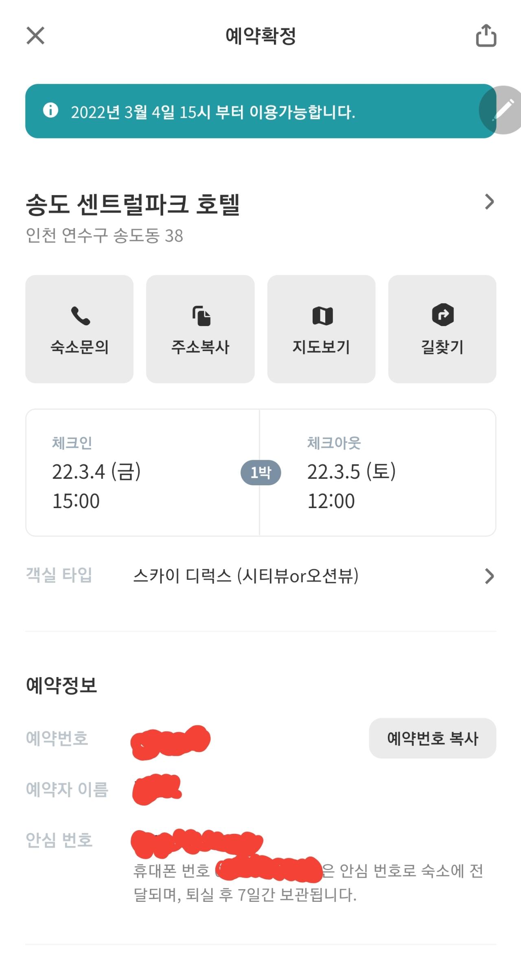The height and width of the screenshot is (980, 521).
Task: Tap the 예약정보 section heading
Action: 61,685
